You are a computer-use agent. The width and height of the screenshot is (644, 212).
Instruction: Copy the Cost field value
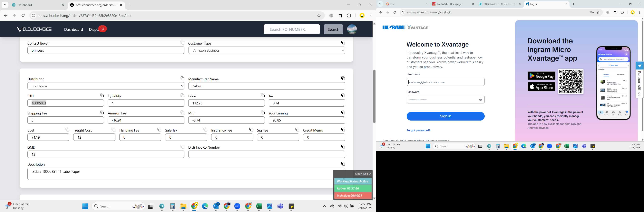(67, 130)
